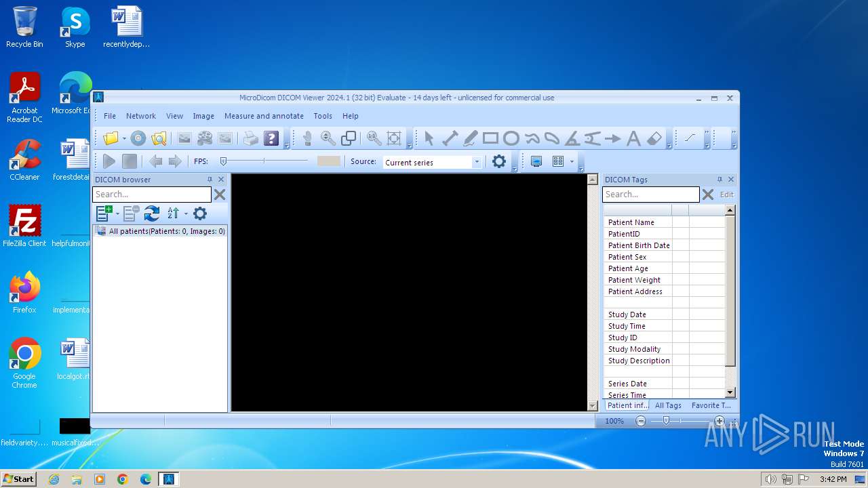
Task: Click the DICOM browser search field
Action: (152, 195)
